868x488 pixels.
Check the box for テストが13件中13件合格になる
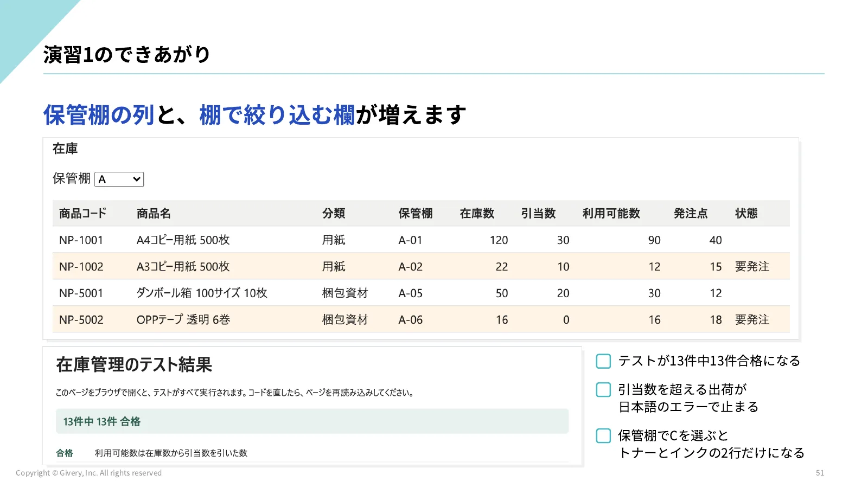coord(603,361)
